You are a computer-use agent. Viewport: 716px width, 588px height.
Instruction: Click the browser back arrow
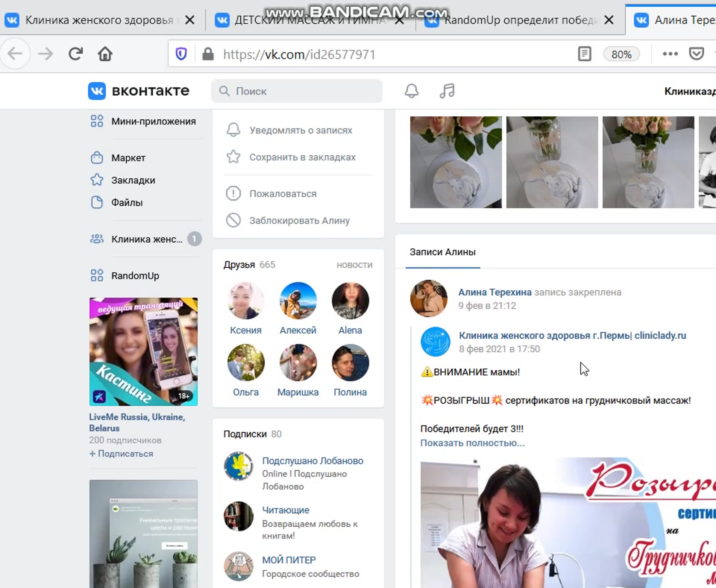click(15, 54)
